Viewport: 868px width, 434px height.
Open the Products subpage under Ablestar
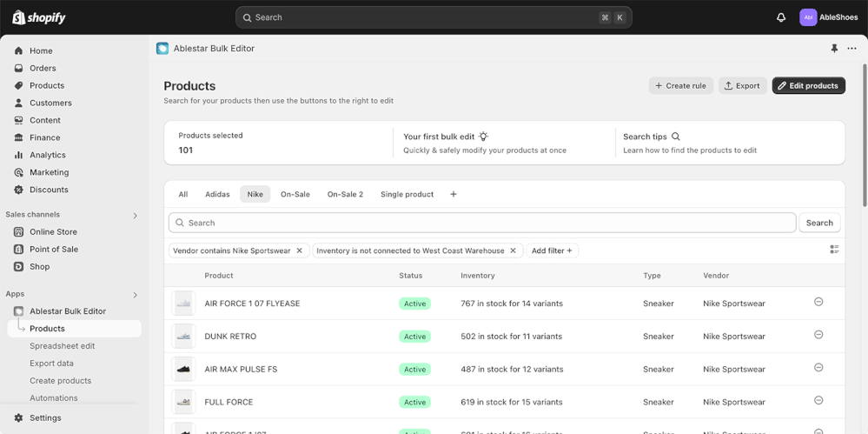click(74, 329)
